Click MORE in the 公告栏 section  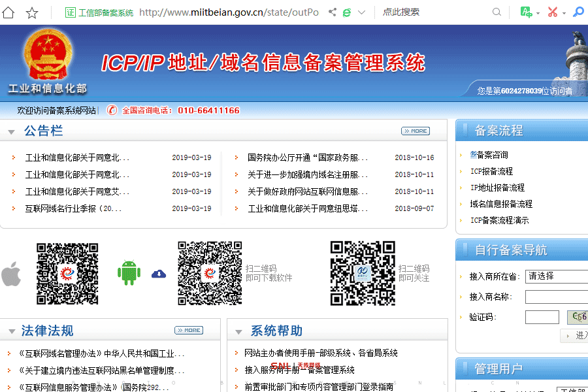coord(415,131)
